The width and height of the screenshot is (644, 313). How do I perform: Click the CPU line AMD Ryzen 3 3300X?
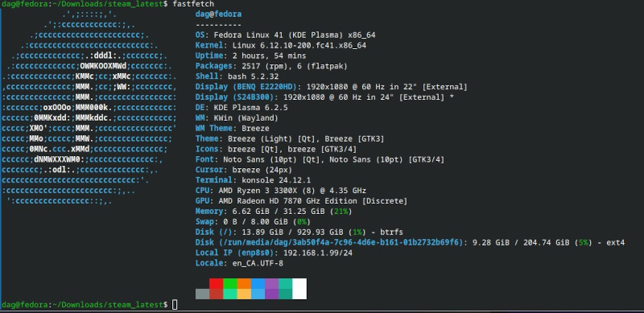pyautogui.click(x=280, y=191)
